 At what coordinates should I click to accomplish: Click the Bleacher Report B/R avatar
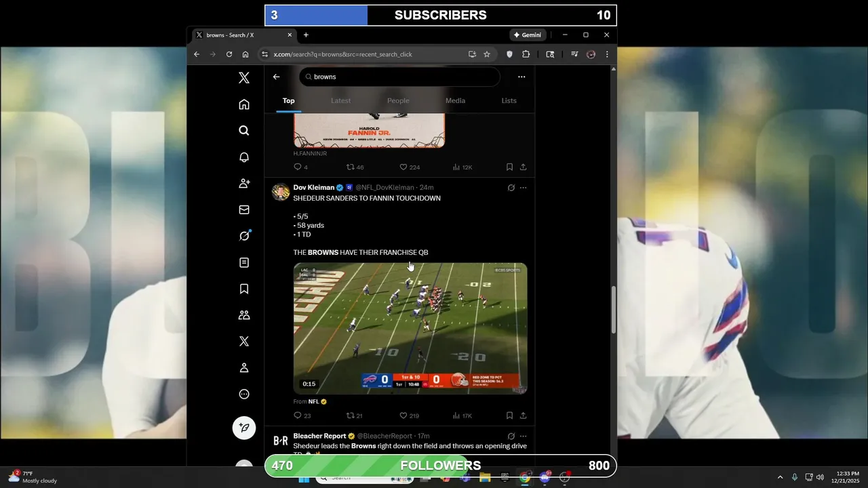pyautogui.click(x=281, y=441)
